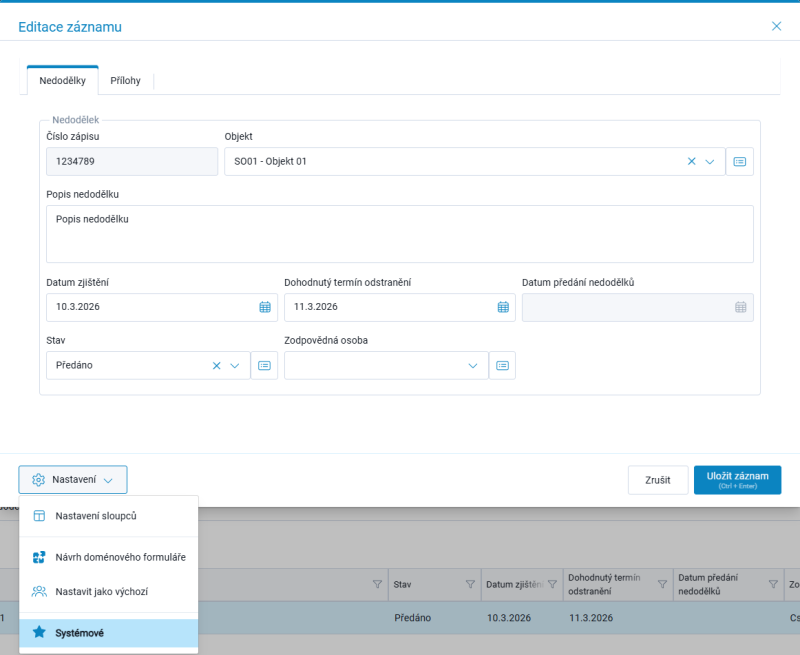Screen dimensions: 800x655
Task: Filter the column left of Stav
Action: [x=377, y=585]
